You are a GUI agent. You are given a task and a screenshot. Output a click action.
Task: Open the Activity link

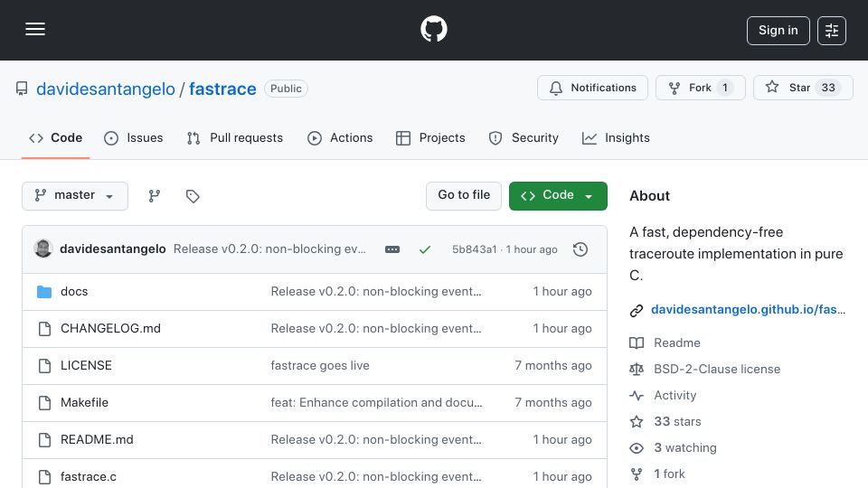(663, 396)
